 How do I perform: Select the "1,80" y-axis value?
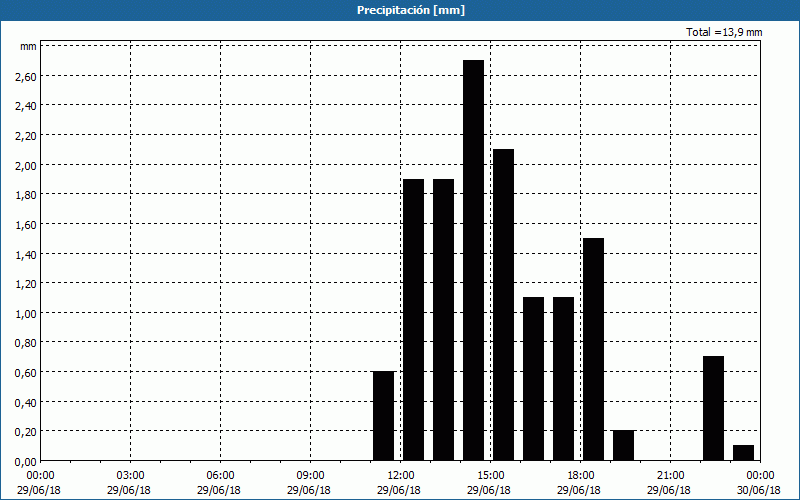[26, 195]
